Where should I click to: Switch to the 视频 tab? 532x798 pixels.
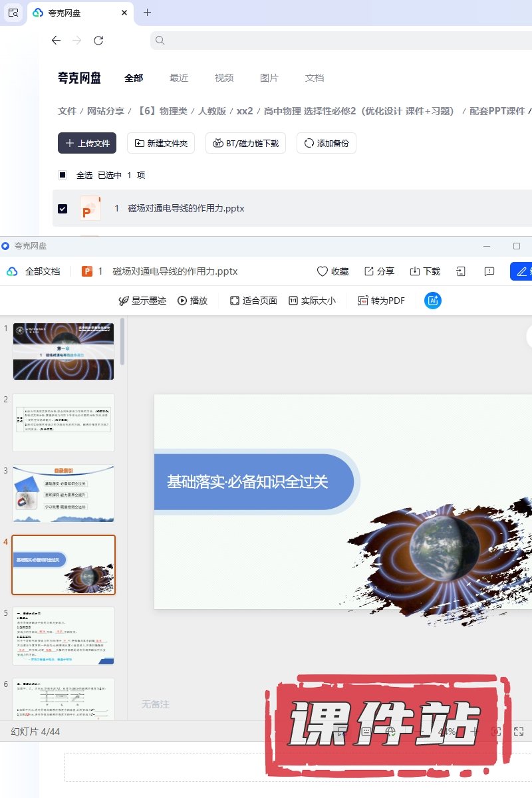coord(224,78)
